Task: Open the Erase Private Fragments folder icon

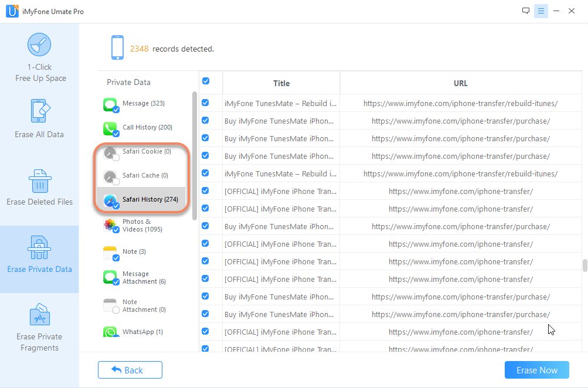Action: point(40,315)
